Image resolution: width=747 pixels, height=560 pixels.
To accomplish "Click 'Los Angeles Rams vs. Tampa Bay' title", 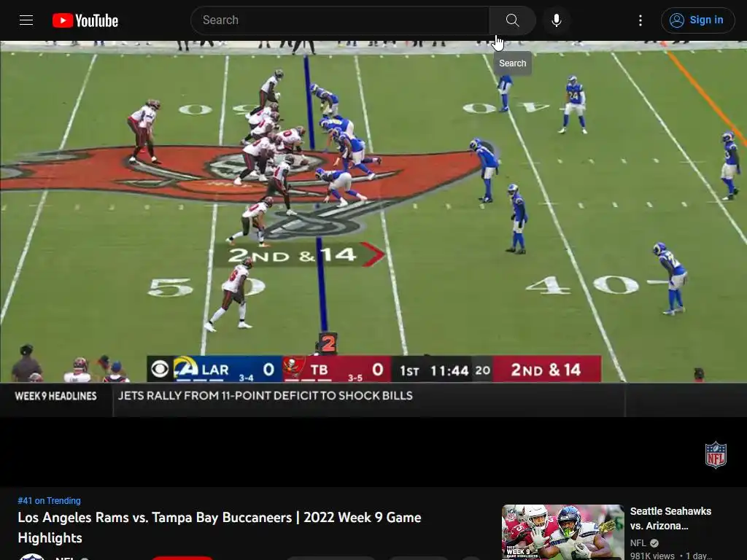I will coord(219,527).
